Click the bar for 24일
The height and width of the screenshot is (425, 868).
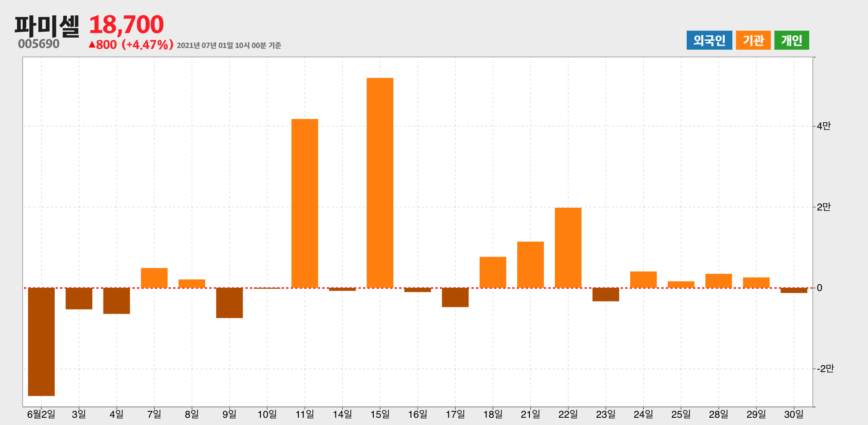[643, 280]
